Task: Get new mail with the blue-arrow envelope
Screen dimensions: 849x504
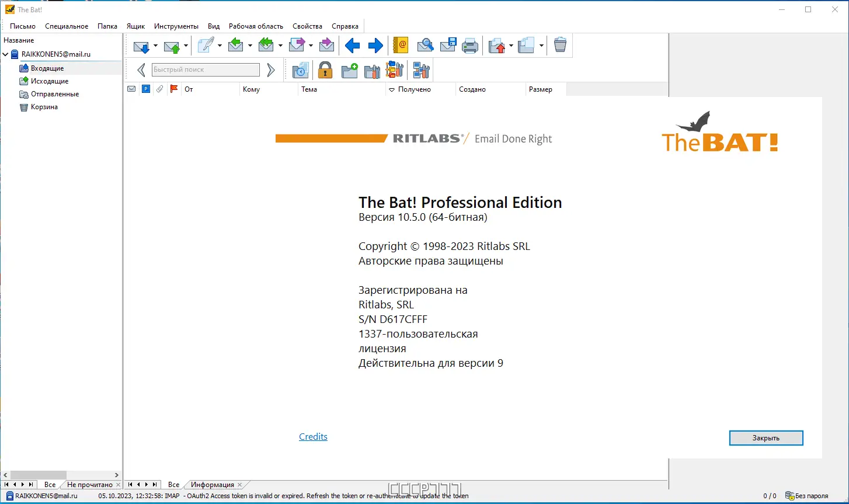Action: pyautogui.click(x=141, y=46)
